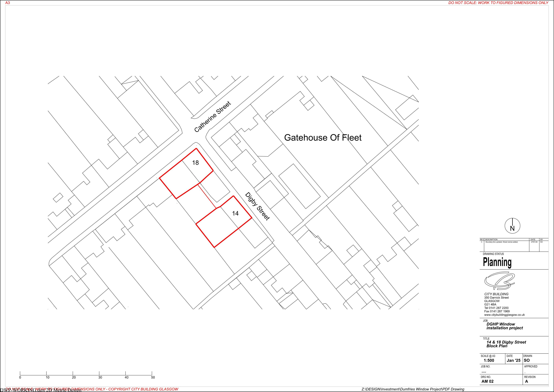Click the "Jan '25" date value
The width and height of the screenshot is (554, 392).
pos(513,361)
